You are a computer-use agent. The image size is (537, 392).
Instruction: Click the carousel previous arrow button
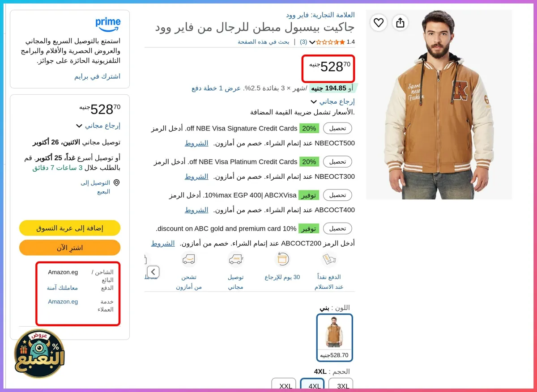(153, 272)
